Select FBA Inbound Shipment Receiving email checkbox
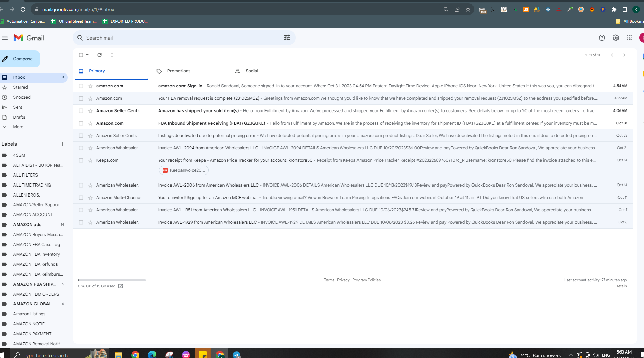This screenshot has width=644, height=358. point(81,123)
